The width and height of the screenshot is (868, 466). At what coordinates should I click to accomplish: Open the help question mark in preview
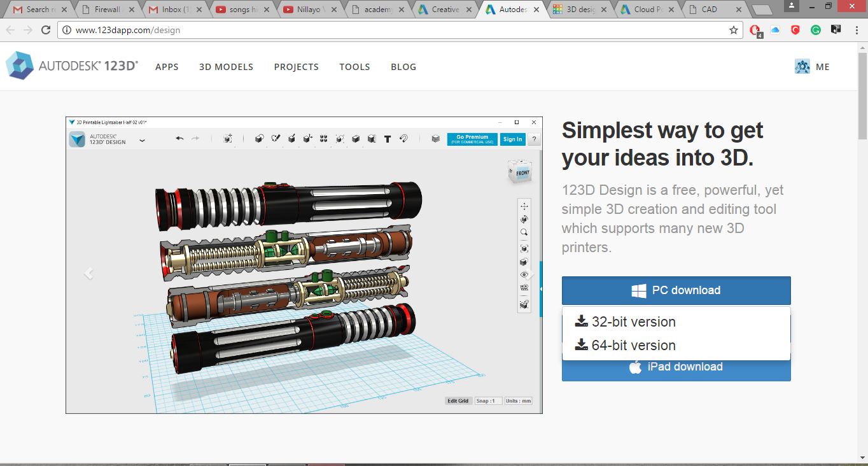tap(534, 139)
